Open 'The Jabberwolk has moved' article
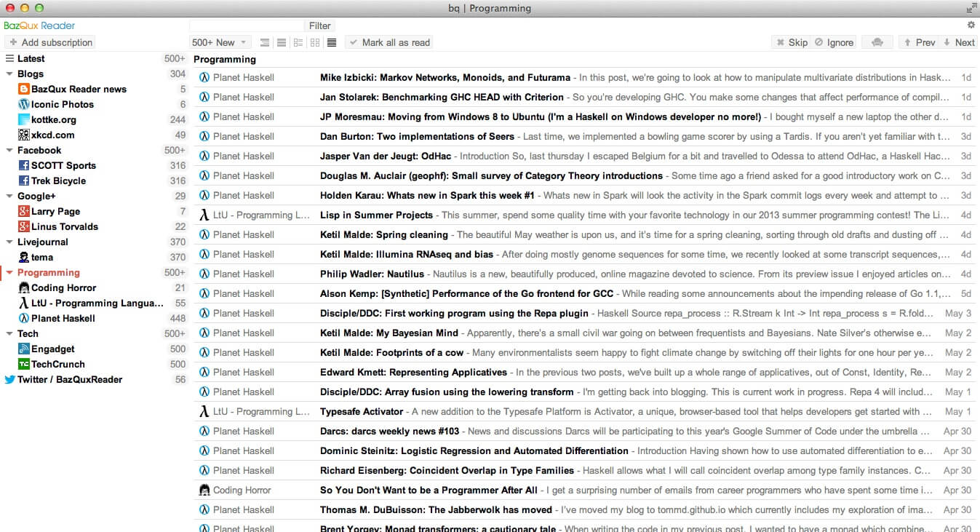Screen dimensions: 980x532 click(x=436, y=509)
